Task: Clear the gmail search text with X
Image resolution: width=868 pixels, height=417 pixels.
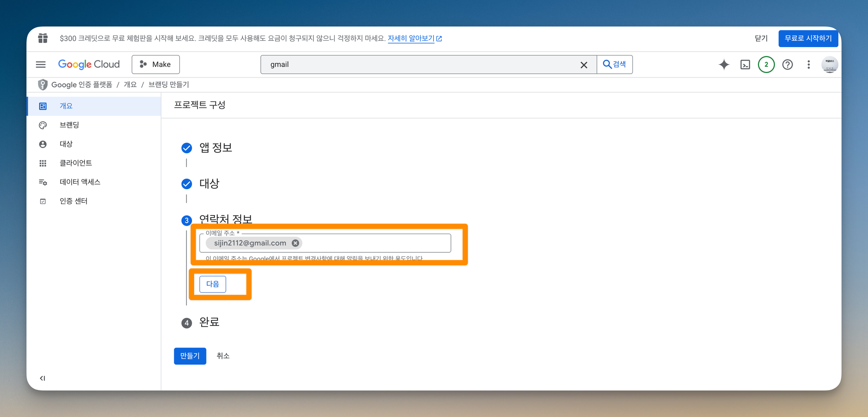Action: 584,65
